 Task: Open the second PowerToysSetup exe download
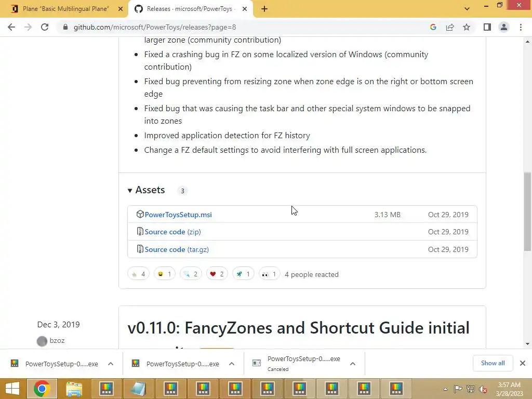click(177, 364)
